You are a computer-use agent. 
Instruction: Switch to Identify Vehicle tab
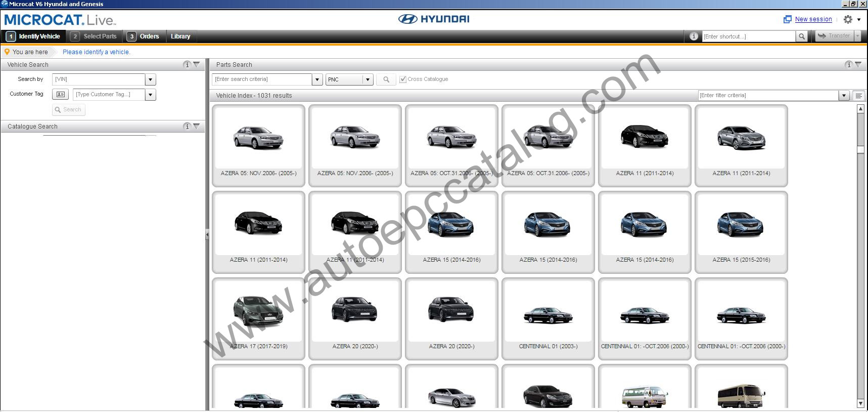point(33,36)
